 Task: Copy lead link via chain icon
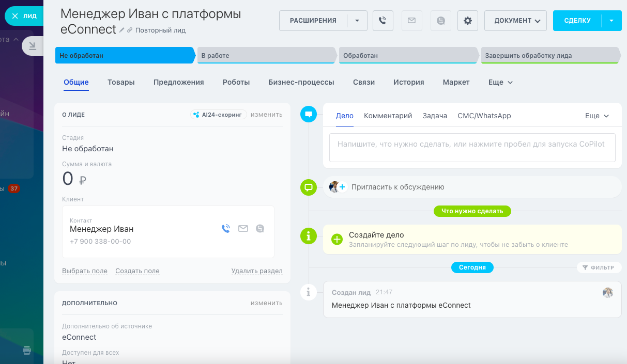130,30
